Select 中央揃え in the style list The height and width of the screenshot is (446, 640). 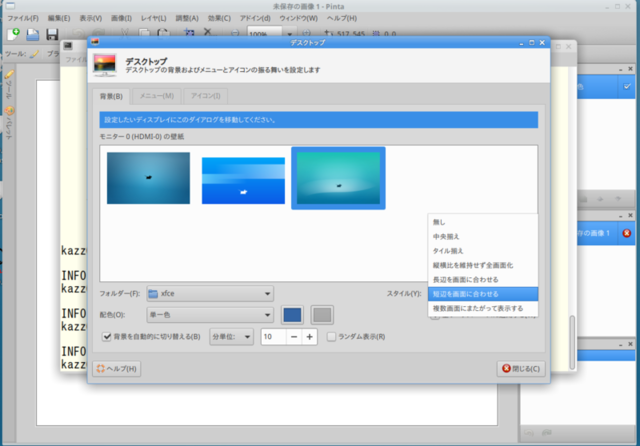(x=483, y=237)
